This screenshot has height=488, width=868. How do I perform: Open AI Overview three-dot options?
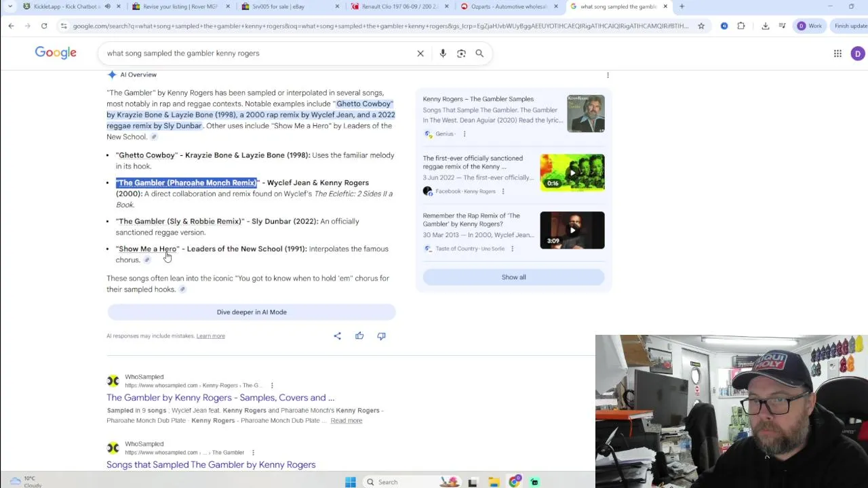click(x=608, y=75)
